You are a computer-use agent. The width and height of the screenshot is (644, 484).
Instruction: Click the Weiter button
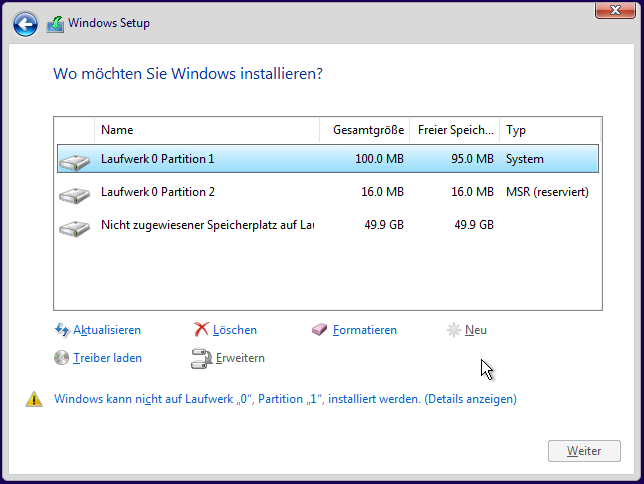click(584, 451)
